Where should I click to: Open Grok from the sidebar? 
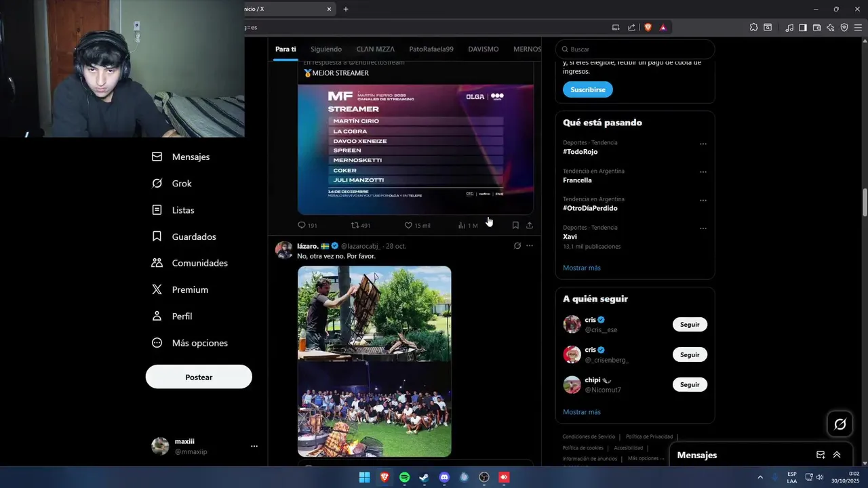pos(172,184)
